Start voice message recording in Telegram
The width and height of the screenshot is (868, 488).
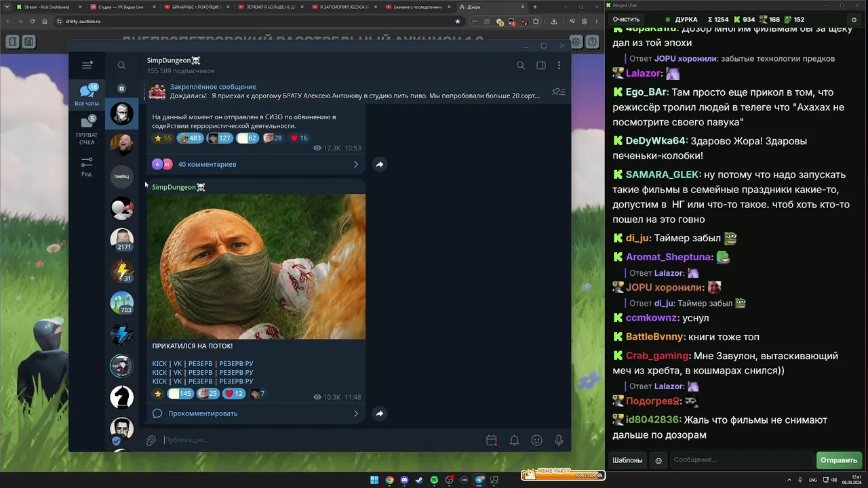pos(559,441)
